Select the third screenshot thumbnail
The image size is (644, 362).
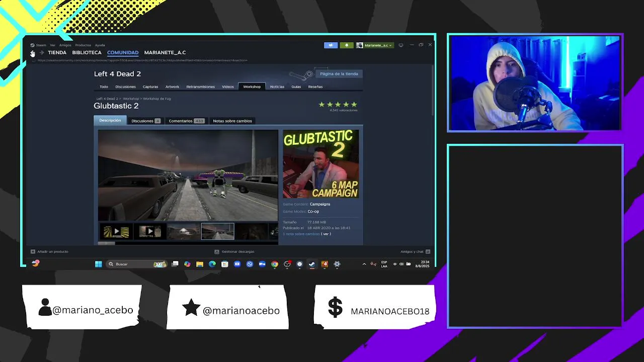[x=184, y=231]
